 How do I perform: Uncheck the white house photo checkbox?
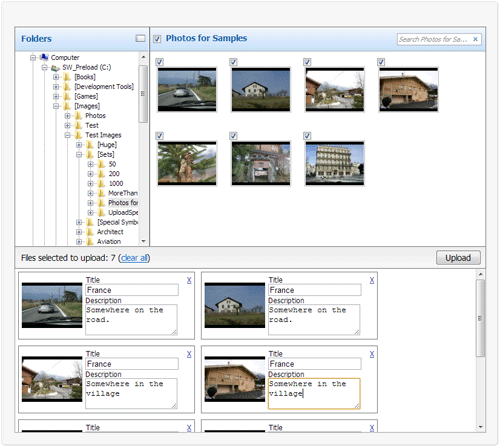(234, 62)
